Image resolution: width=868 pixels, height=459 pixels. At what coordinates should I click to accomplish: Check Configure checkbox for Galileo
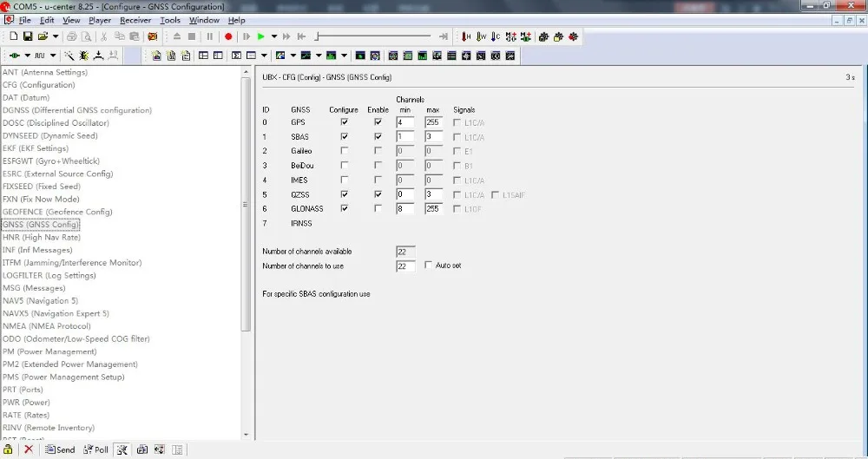[x=345, y=151]
